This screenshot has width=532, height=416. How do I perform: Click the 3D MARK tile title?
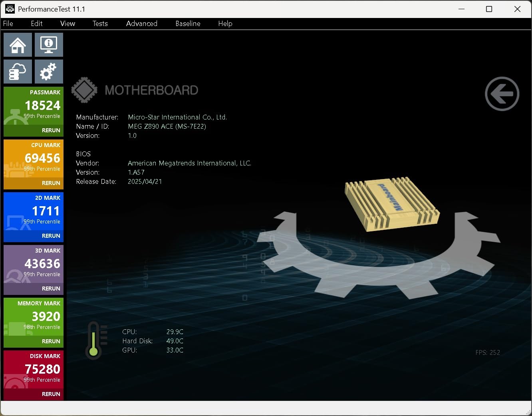(x=48, y=251)
